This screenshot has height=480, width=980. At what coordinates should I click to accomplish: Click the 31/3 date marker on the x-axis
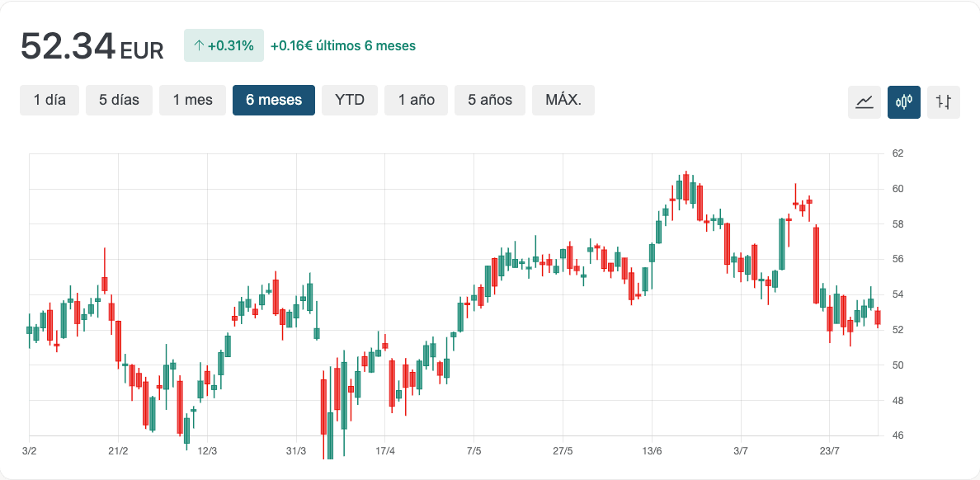[296, 450]
